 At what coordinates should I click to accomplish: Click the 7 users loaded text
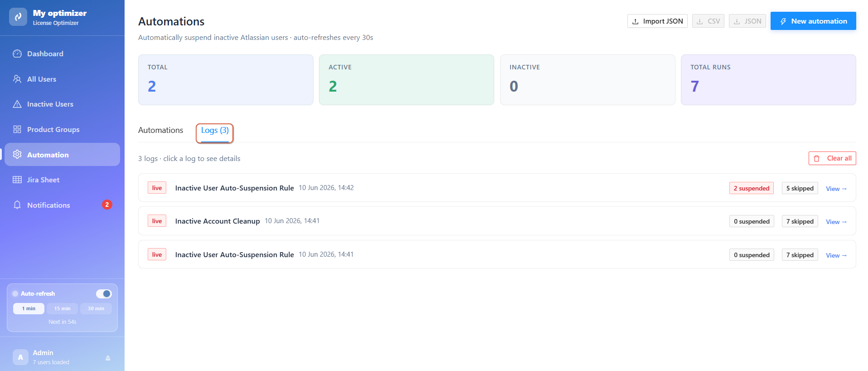51,362
